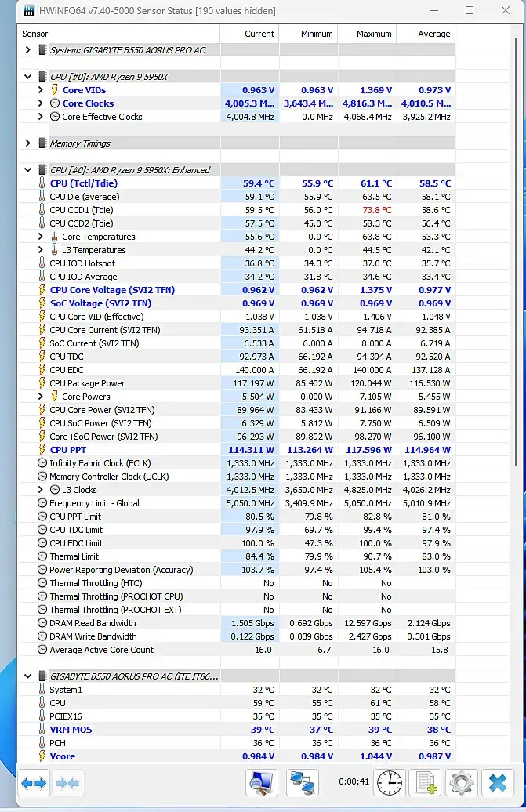Viewport: 526px width, 812px height.
Task: Expand the Memory Timings group
Action: click(x=28, y=143)
